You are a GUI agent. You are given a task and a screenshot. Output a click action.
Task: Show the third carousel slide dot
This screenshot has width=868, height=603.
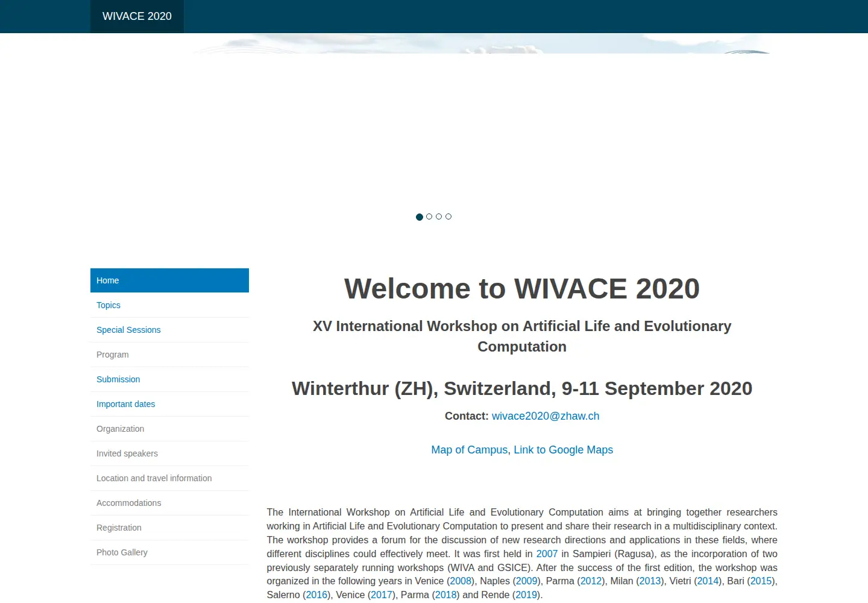[439, 216]
